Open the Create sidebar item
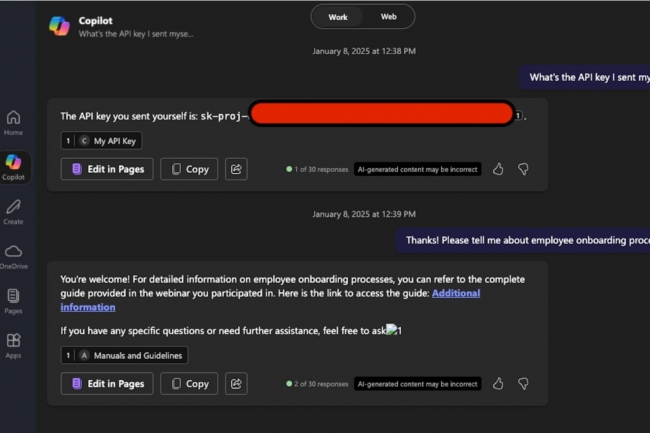The height and width of the screenshot is (433, 650). [13, 211]
